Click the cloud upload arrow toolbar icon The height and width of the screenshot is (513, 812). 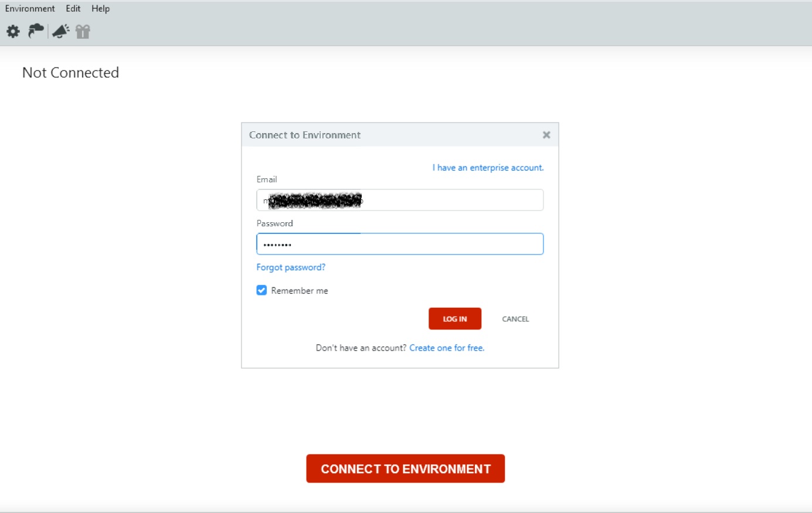click(x=36, y=31)
